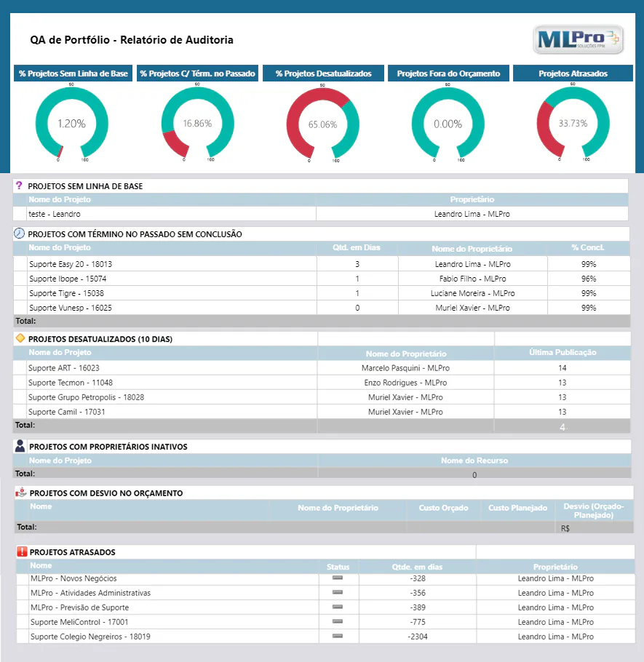Click 'Qtde. em dias' column header
Screen dimensions: 644x662
click(x=417, y=567)
